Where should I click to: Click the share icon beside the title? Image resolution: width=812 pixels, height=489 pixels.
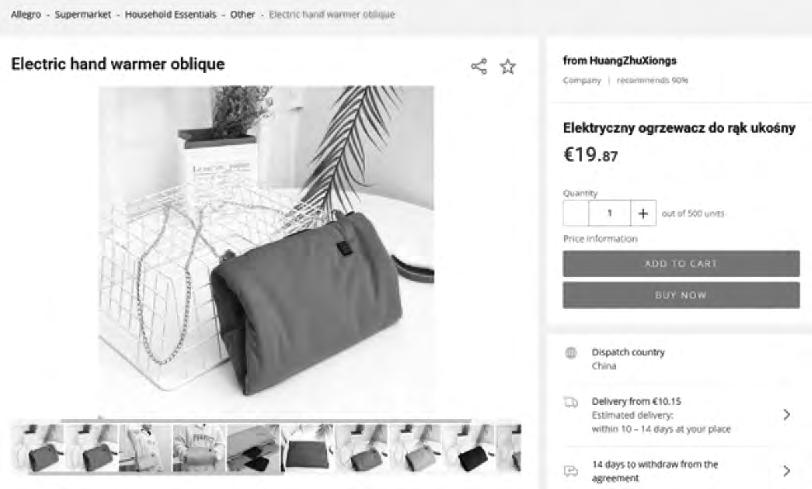tap(479, 66)
